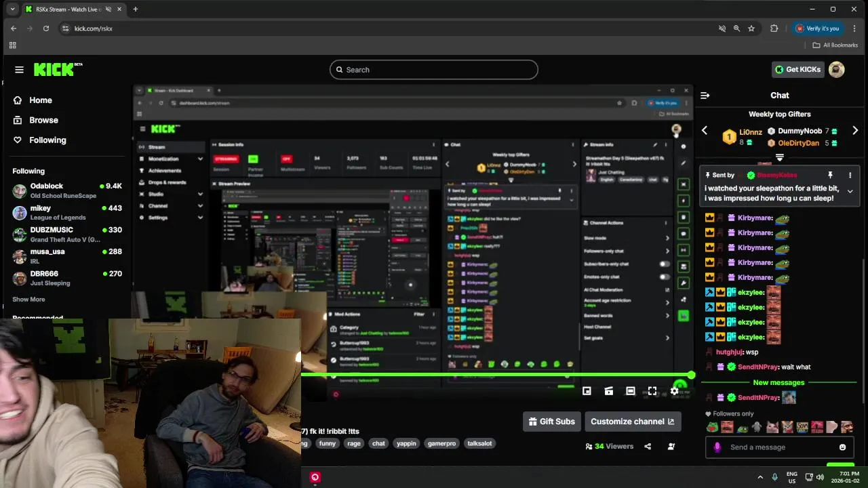Share the stream via share icon
The width and height of the screenshot is (868, 488).
tap(648, 447)
